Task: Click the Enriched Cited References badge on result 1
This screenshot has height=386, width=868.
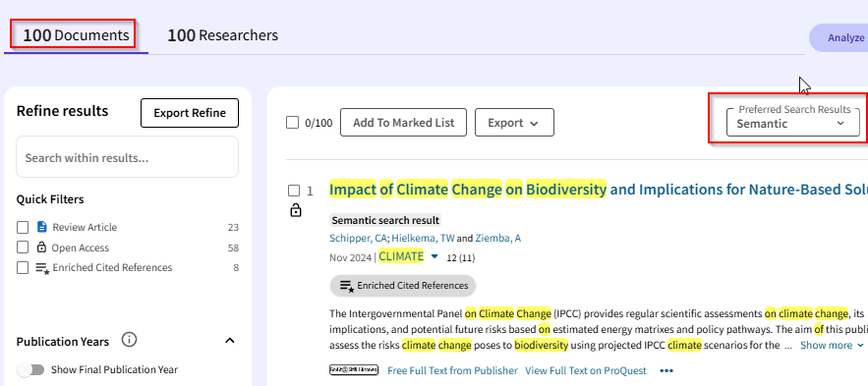Action: pyautogui.click(x=403, y=286)
